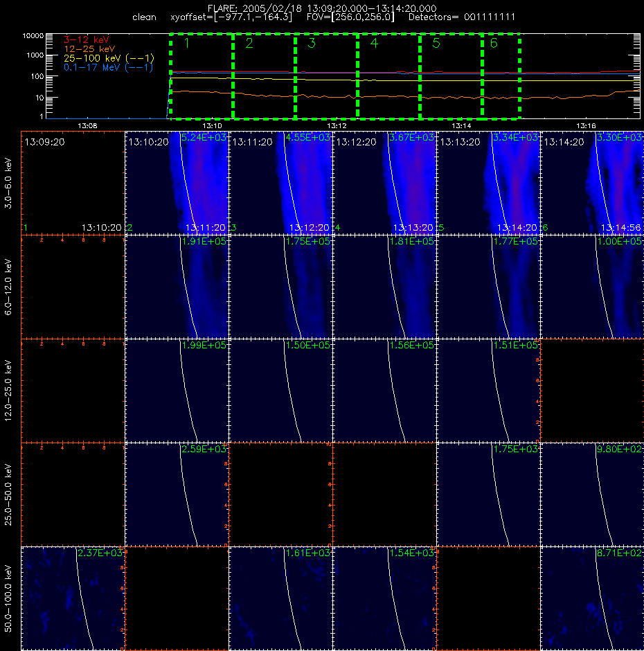Select the 6-12 keV image labeled 1.91E+05
644x651 pixels.
pyautogui.click(x=177, y=287)
